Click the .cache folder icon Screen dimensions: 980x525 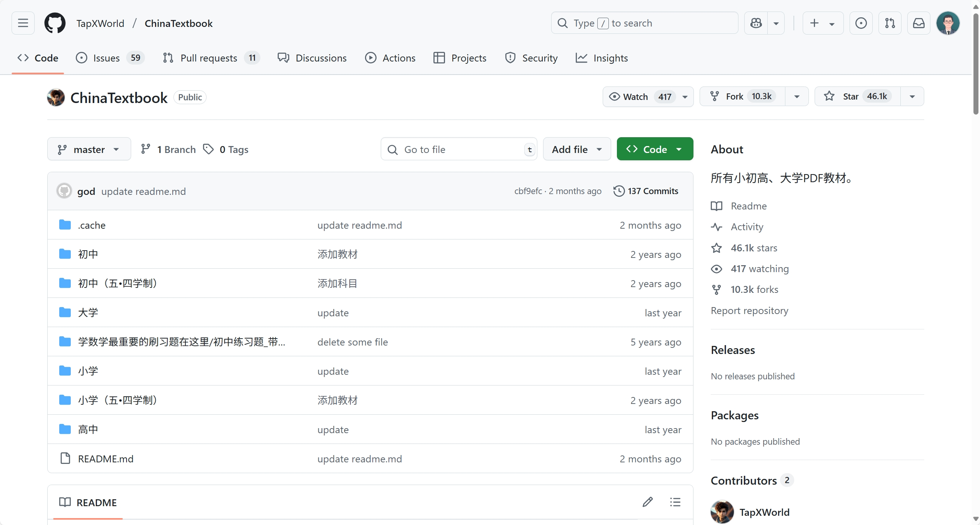click(65, 225)
